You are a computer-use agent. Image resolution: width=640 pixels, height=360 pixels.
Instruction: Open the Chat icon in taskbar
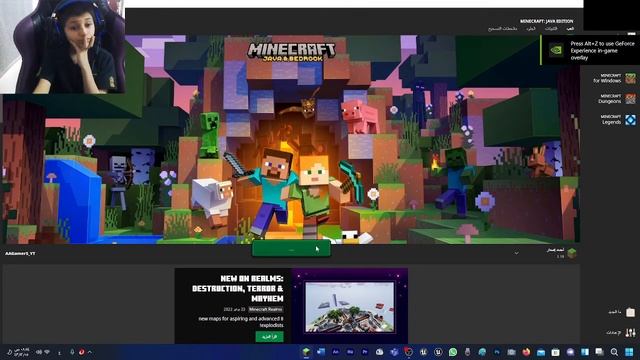pos(570,352)
